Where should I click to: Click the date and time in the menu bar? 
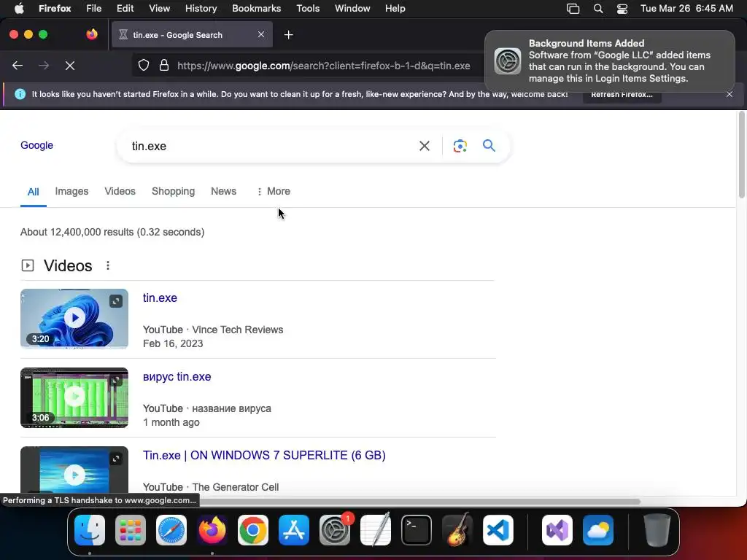(x=686, y=9)
